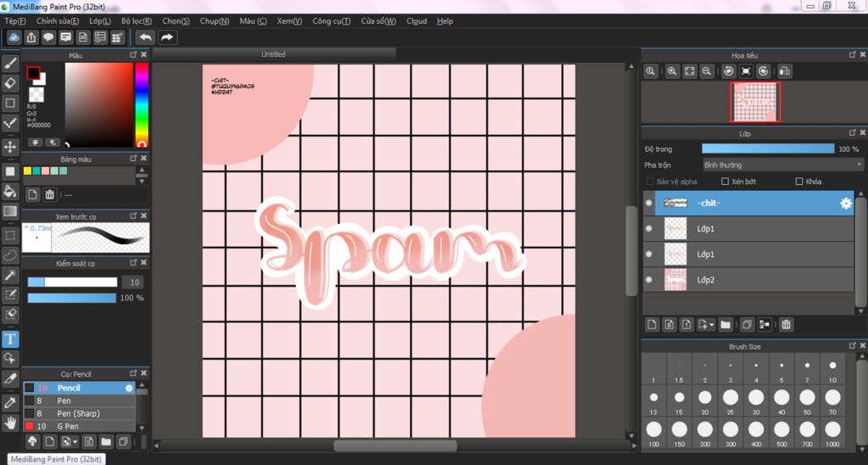Activate the Text tool
Viewport: 868px width, 465px height.
pos(10,339)
